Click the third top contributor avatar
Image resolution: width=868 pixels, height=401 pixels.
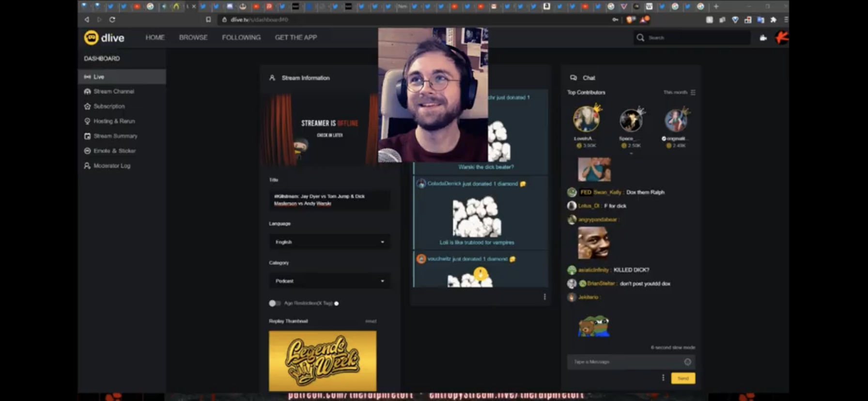(676, 120)
